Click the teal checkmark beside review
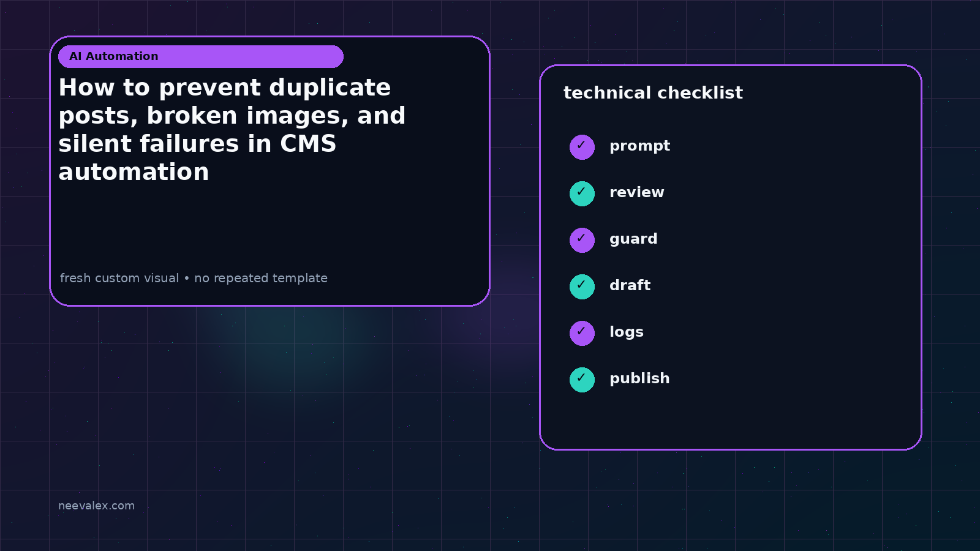Screen dimensions: 980x551 [582, 193]
